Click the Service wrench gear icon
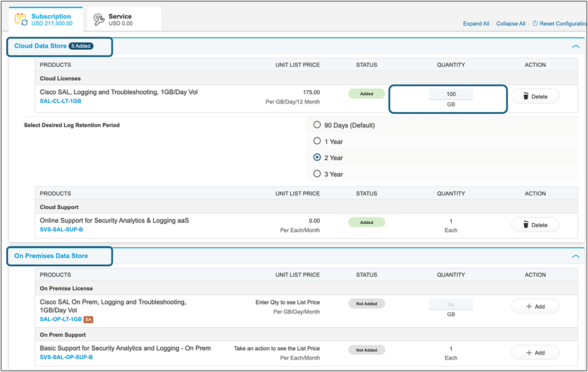 pyautogui.click(x=99, y=20)
